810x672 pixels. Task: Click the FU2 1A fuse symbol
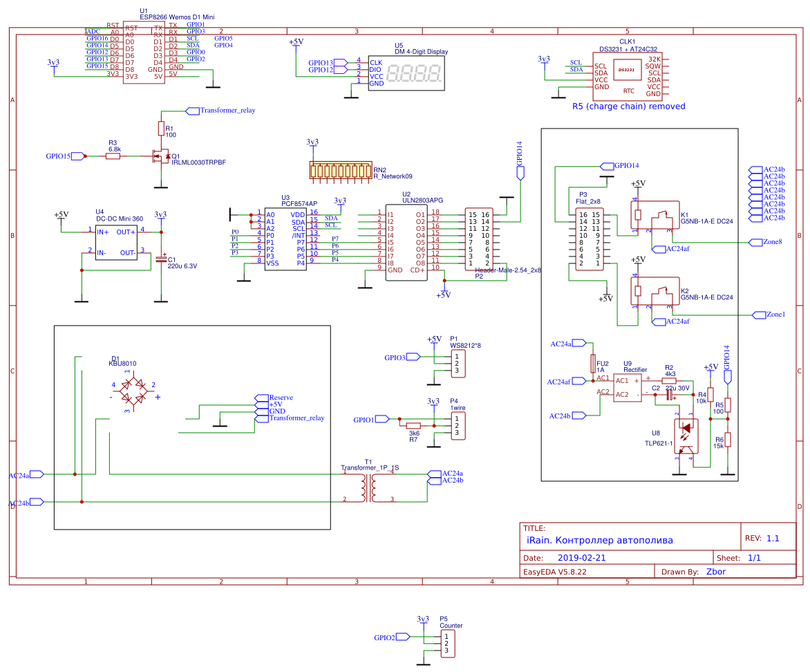592,364
